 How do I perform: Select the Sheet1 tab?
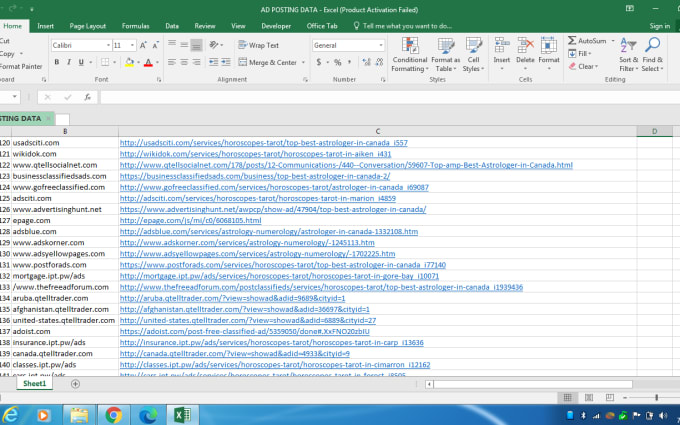[x=34, y=383]
